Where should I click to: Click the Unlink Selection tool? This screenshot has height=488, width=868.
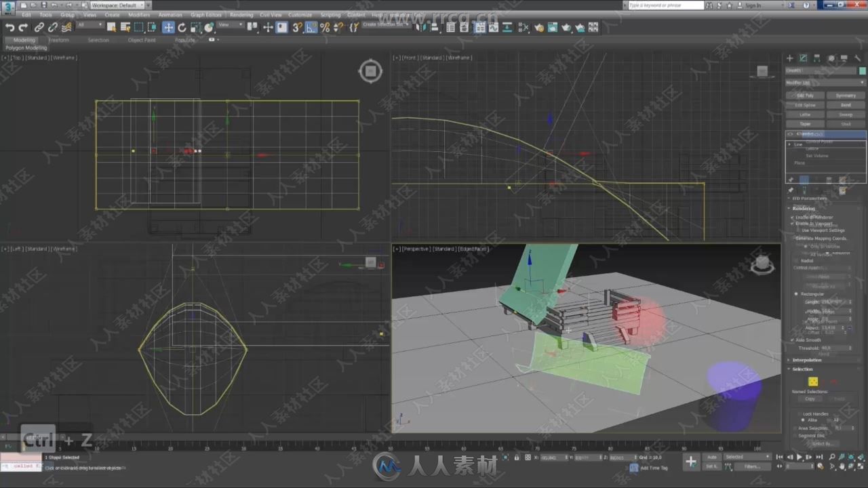(53, 28)
